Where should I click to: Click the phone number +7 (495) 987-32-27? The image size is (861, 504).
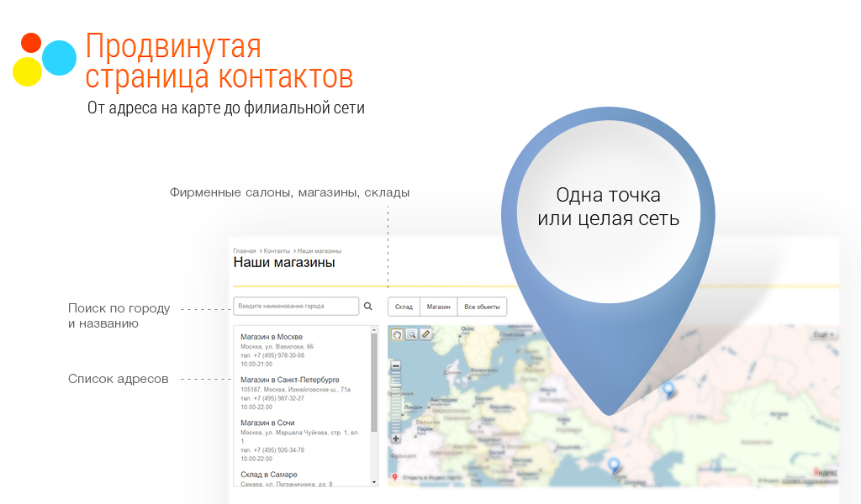278,398
